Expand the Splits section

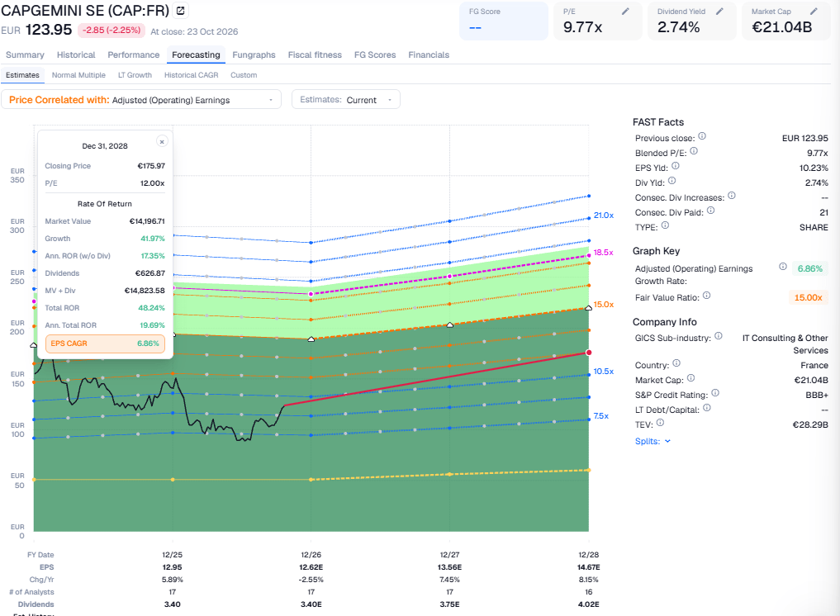pyautogui.click(x=653, y=442)
